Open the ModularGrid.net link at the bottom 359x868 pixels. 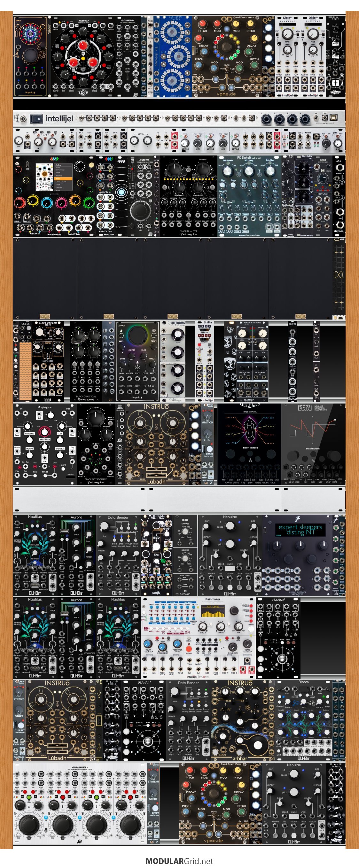(179, 861)
